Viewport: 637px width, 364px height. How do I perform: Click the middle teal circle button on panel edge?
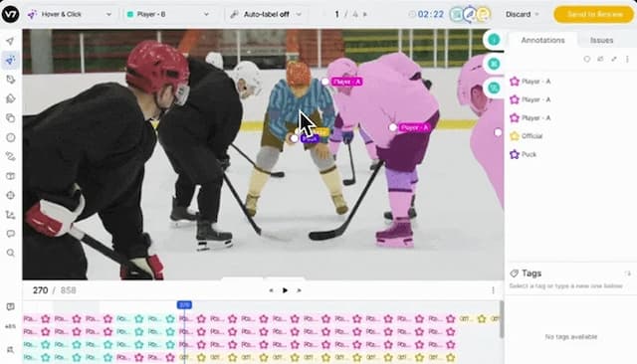494,64
